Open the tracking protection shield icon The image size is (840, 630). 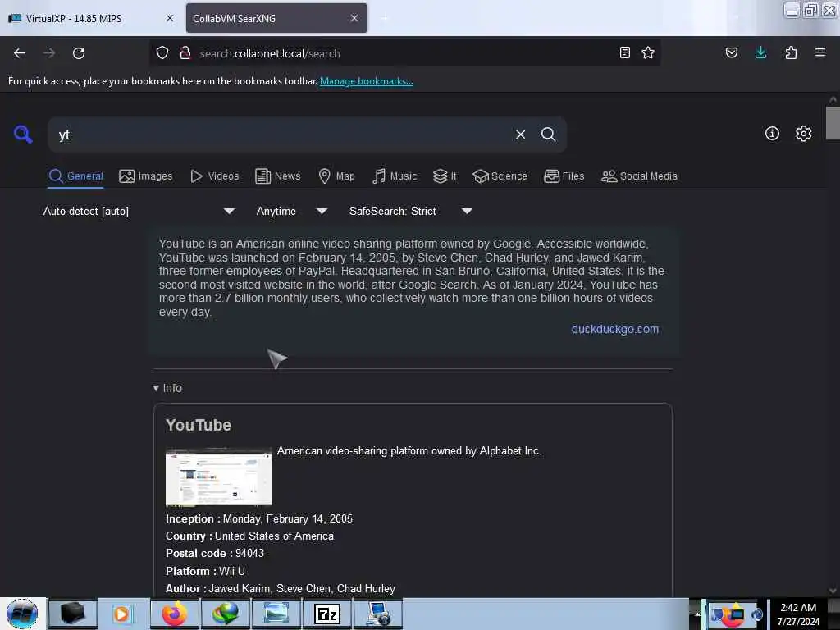162,52
